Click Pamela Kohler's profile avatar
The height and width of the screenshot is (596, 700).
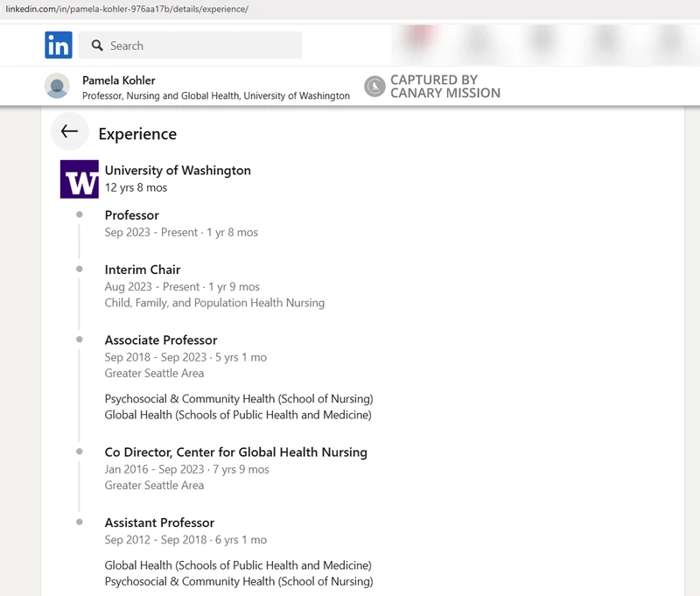[x=57, y=86]
